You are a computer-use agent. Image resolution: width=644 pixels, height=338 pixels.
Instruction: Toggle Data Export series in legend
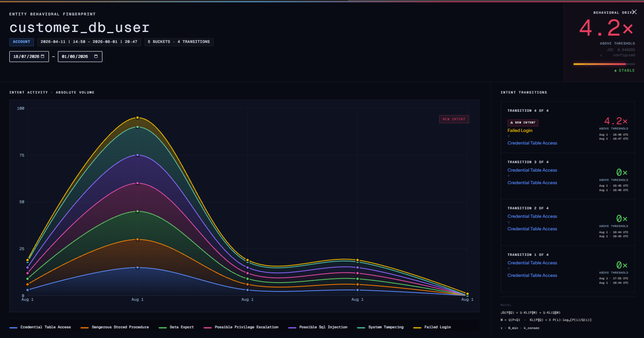point(176,327)
